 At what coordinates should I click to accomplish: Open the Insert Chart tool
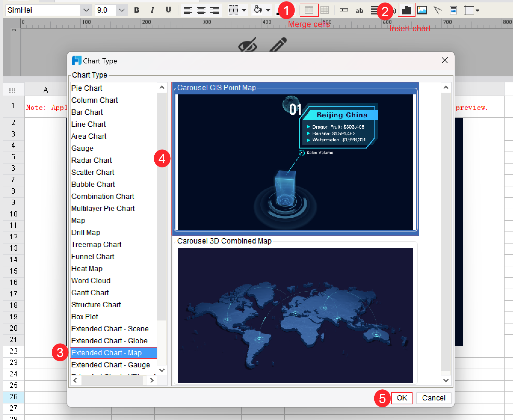406,10
